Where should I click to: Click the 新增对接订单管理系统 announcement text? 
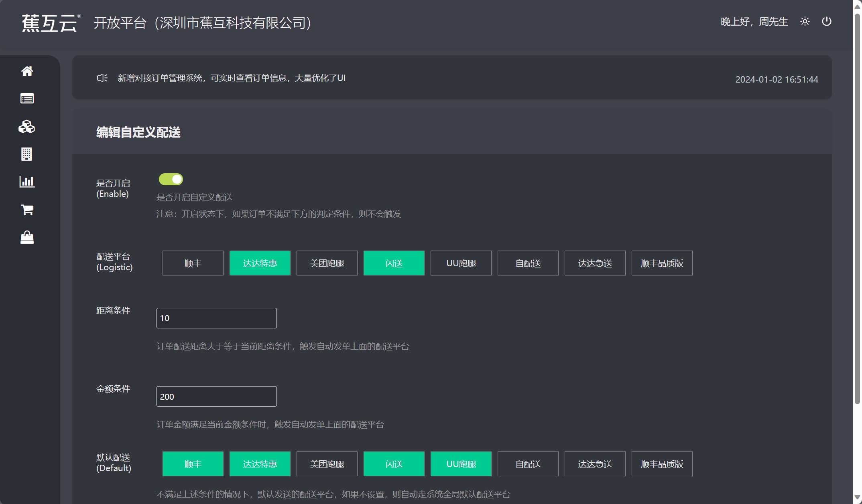(x=232, y=78)
